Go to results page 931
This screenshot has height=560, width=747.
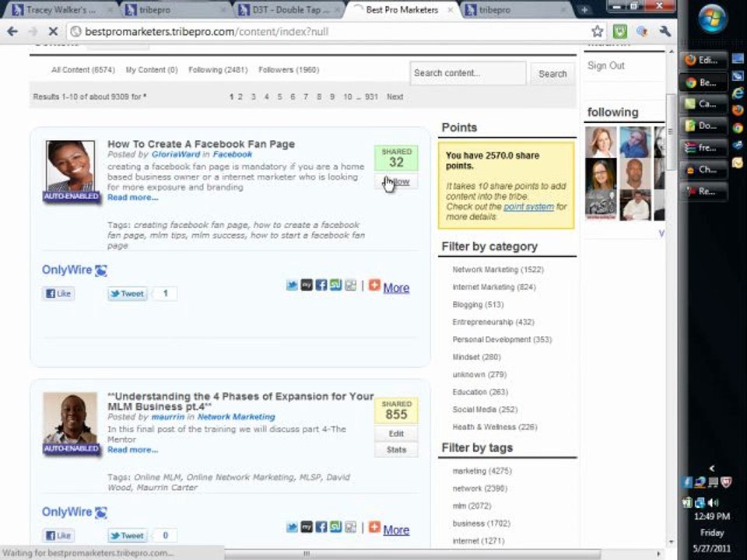coord(371,96)
